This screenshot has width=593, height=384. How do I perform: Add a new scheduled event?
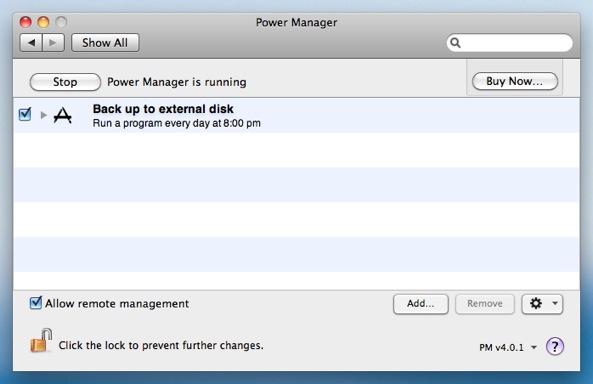421,304
